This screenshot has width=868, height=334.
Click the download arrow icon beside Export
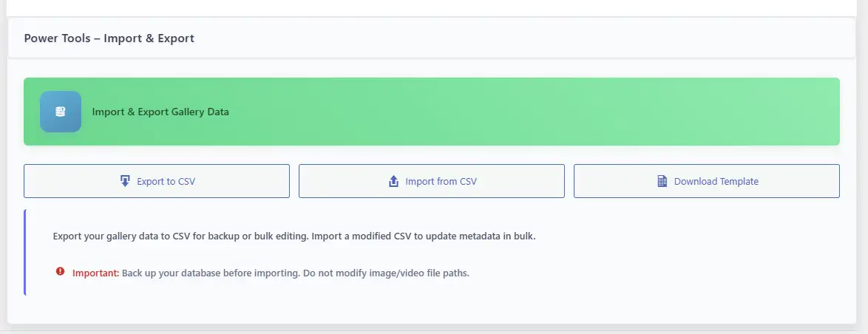[125, 181]
